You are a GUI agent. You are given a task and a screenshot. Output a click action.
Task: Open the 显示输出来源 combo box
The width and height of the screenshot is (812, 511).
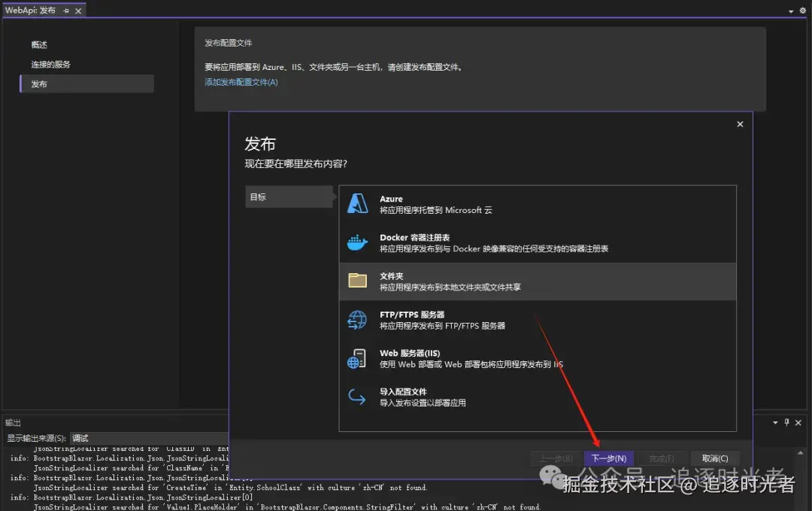coord(149,439)
